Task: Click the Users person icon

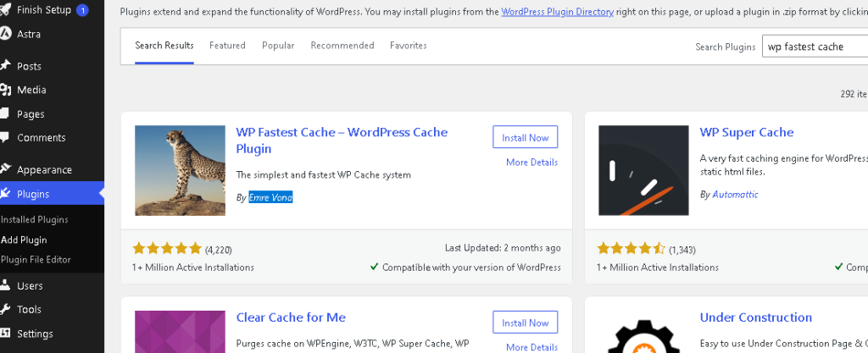Action: (5, 285)
